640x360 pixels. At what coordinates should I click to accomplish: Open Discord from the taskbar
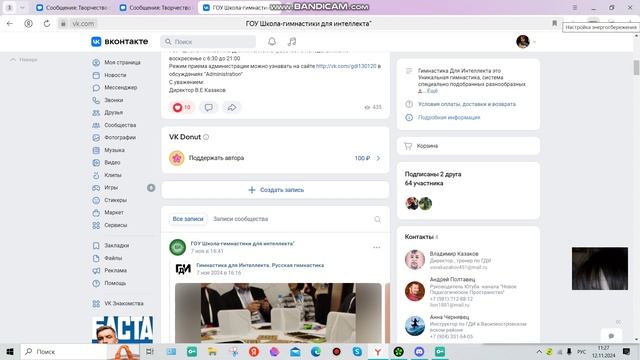click(x=419, y=351)
